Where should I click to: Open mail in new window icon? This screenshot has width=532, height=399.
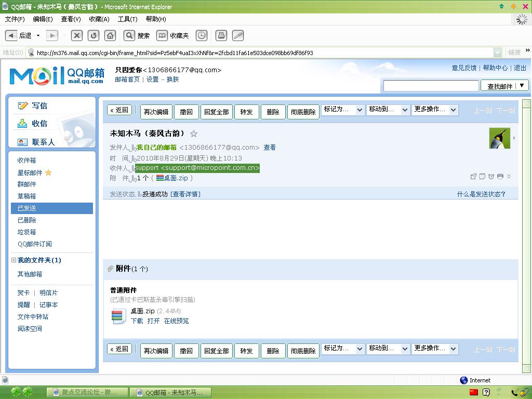[x=473, y=177]
